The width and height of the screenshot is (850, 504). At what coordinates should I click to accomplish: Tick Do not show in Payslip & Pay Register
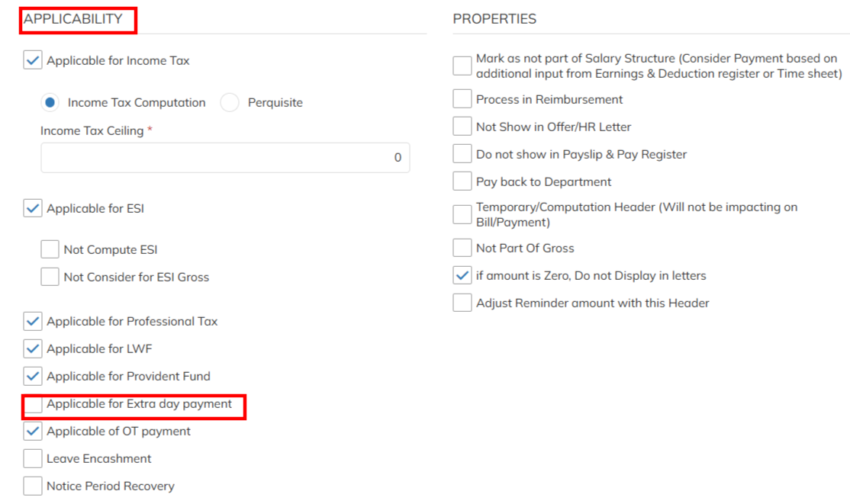[462, 155]
